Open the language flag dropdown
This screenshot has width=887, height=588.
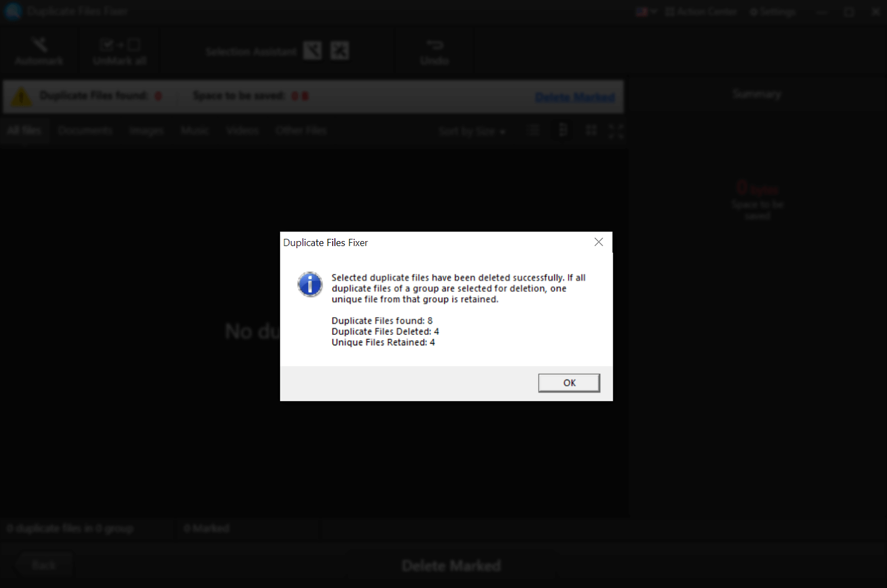click(x=646, y=12)
